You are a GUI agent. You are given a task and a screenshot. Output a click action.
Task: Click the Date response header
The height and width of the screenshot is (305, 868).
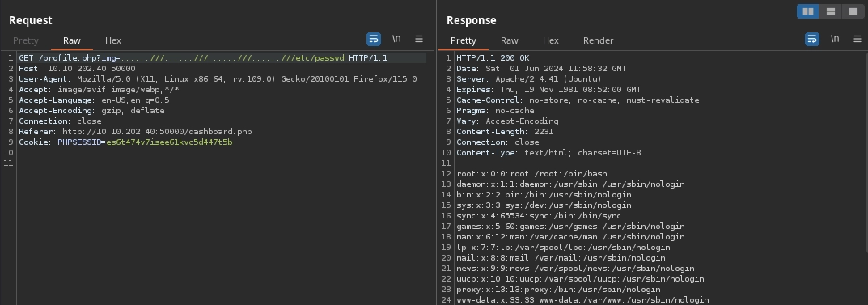541,69
